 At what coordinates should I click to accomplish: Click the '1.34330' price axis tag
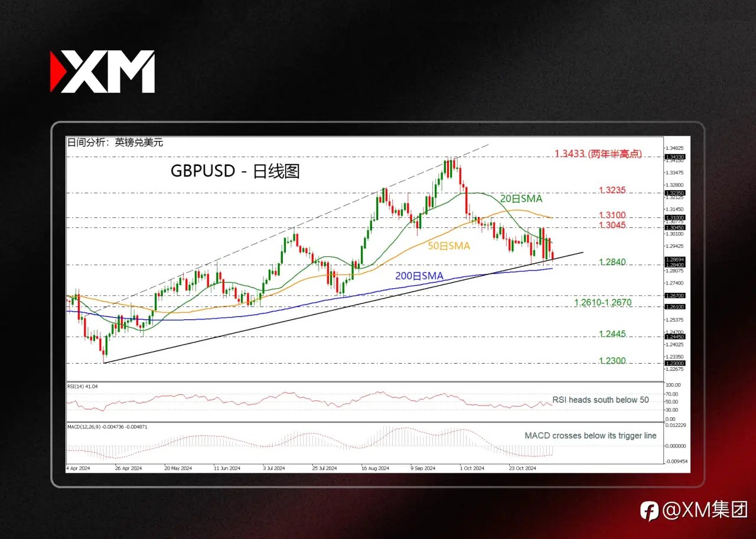(674, 157)
